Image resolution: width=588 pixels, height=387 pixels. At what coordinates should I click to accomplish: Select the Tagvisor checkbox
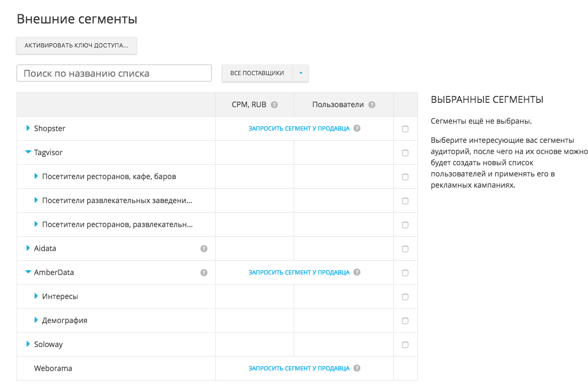coord(405,152)
